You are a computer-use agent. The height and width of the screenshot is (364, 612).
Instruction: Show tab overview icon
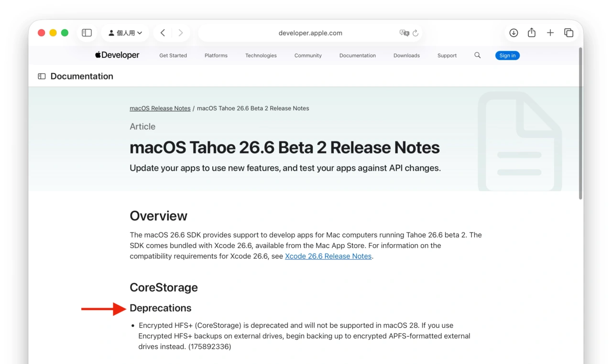[568, 33]
